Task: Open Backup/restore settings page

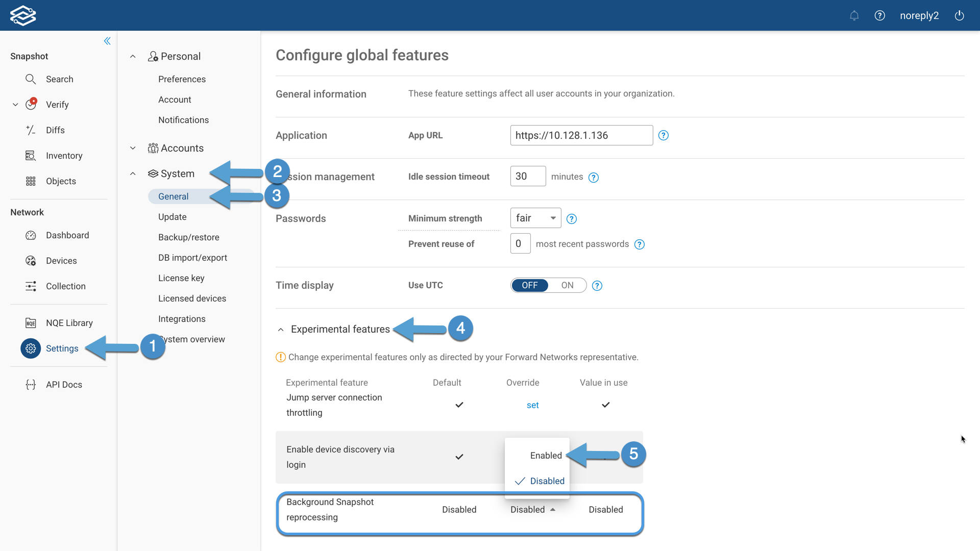Action: [188, 237]
